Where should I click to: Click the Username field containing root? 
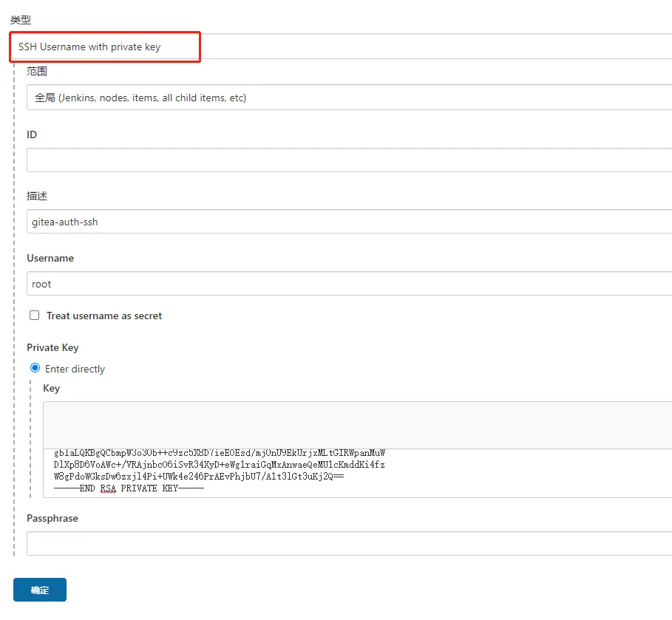tap(347, 284)
